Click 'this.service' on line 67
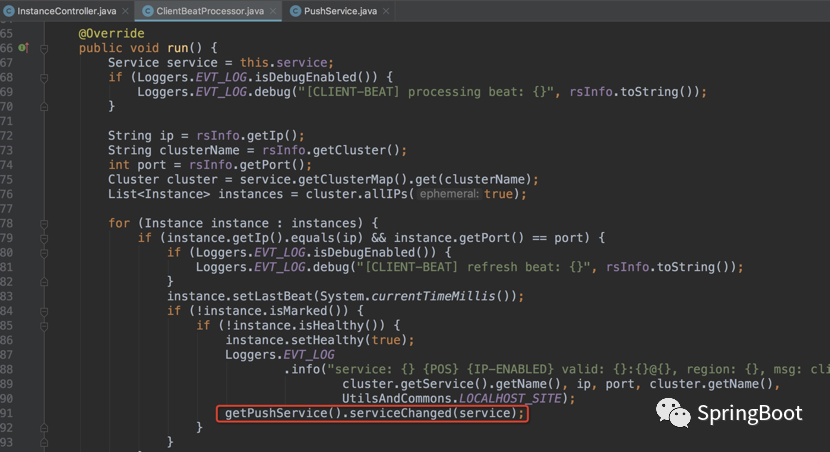The height and width of the screenshot is (452, 830). (x=284, y=62)
